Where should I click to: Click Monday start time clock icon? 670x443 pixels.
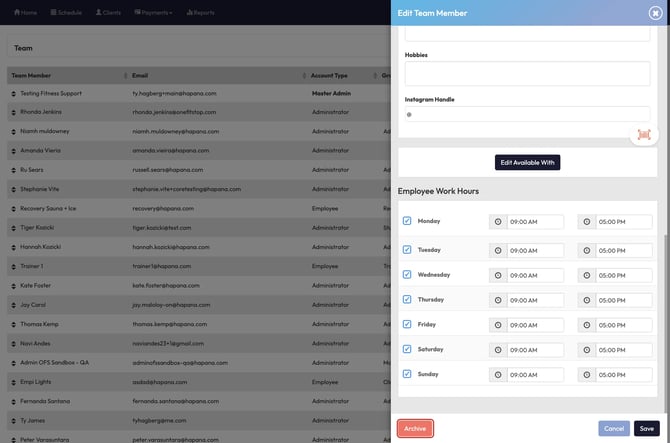pyautogui.click(x=498, y=222)
